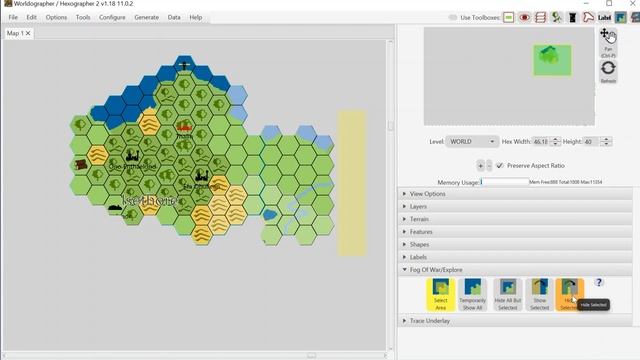Decrease Hex Width with the down stepper
This screenshot has height=360, width=640.
[x=555, y=144]
